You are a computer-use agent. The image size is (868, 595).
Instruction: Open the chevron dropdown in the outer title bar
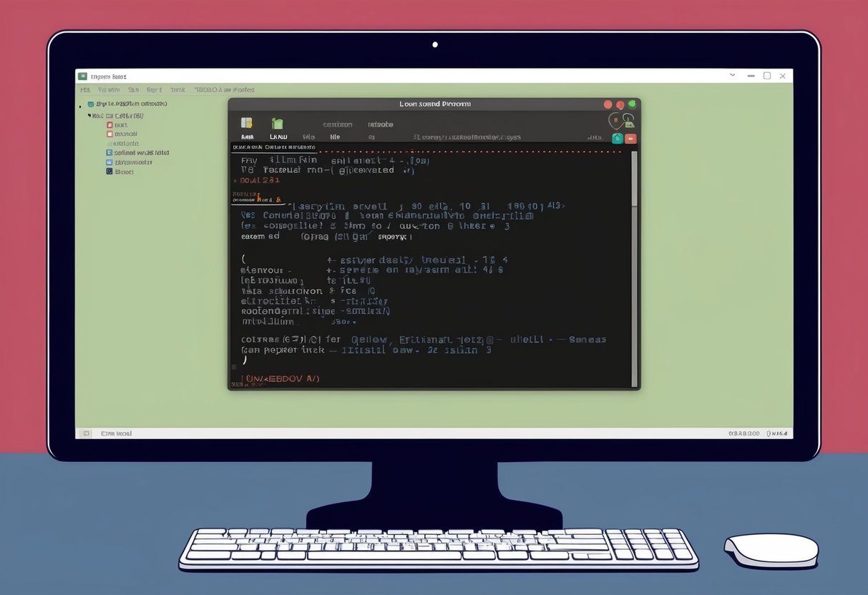(732, 75)
